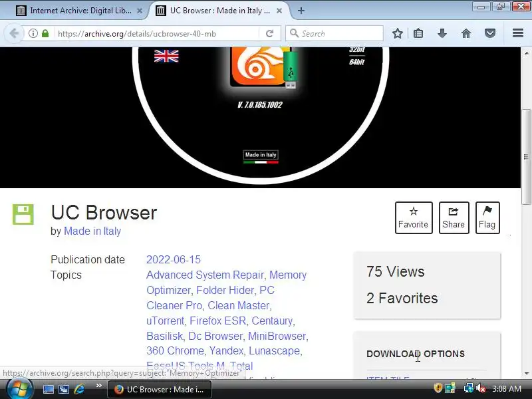Screen dimensions: 532x399
Task: Click the vertical scrollbar thumb
Action: tap(526, 157)
